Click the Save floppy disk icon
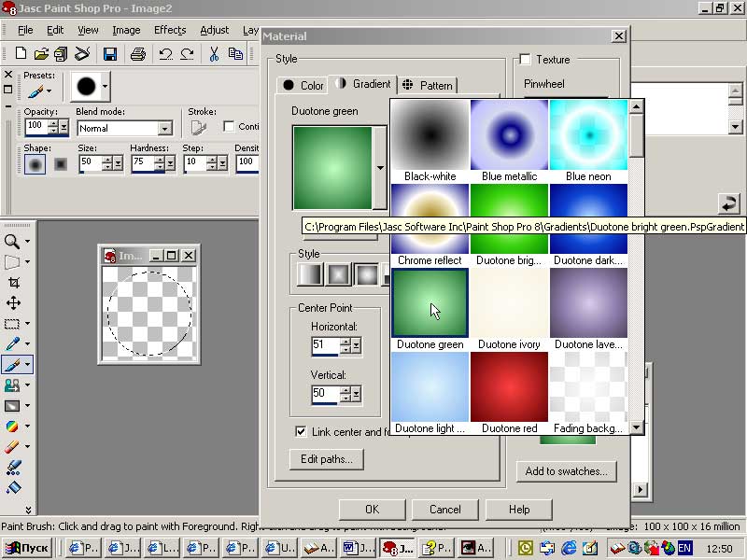This screenshot has width=747, height=560. pyautogui.click(x=109, y=54)
